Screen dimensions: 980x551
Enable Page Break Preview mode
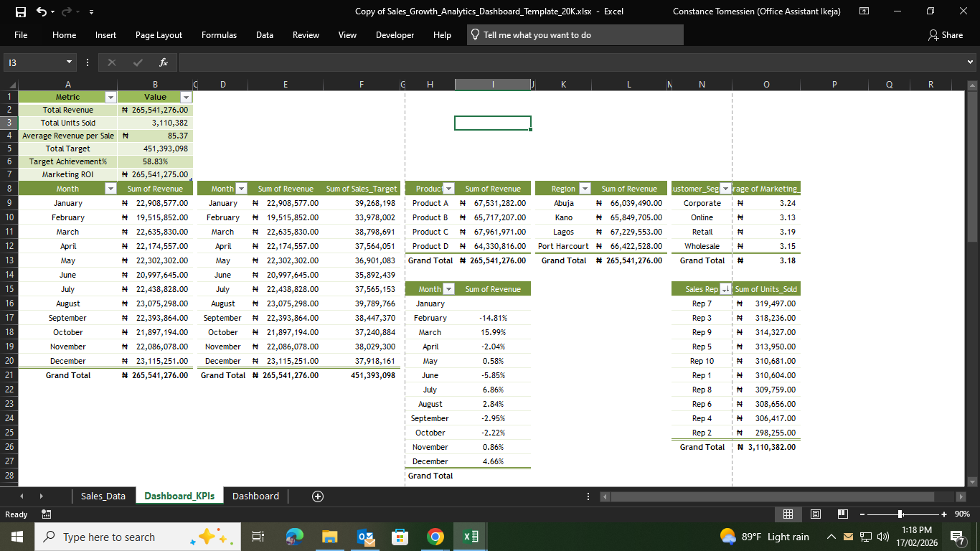pyautogui.click(x=841, y=514)
